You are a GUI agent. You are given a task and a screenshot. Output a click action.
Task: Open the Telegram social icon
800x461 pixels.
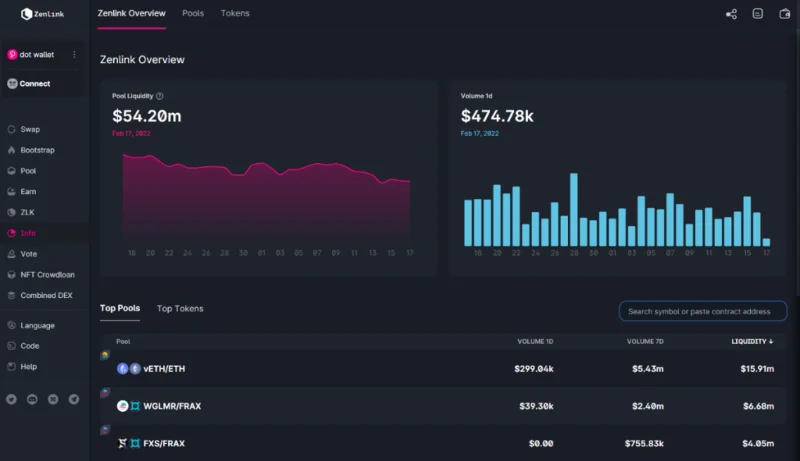[x=74, y=399]
